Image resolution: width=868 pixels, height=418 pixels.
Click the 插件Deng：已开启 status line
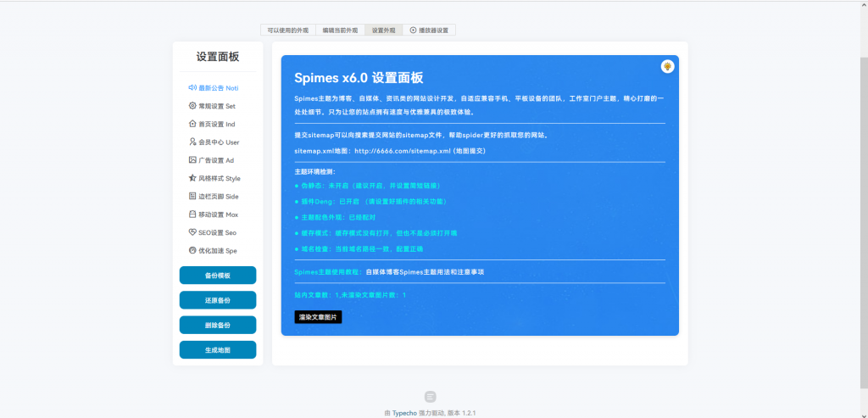click(371, 201)
